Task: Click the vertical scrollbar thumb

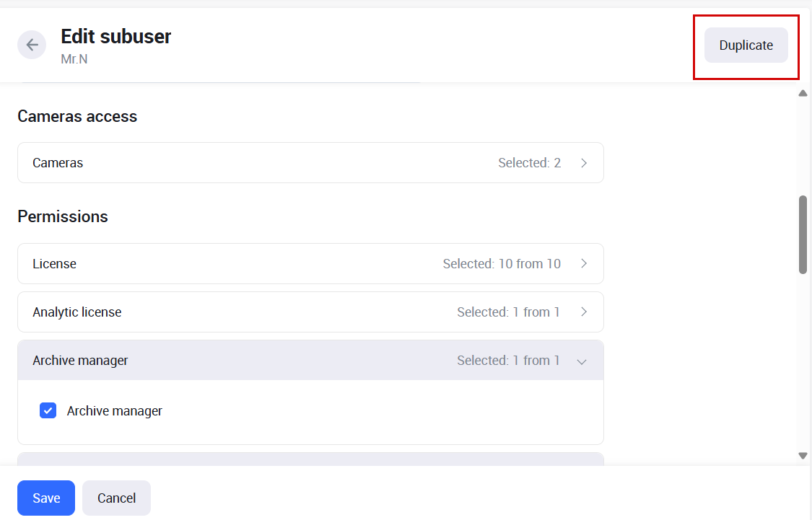Action: [x=803, y=234]
